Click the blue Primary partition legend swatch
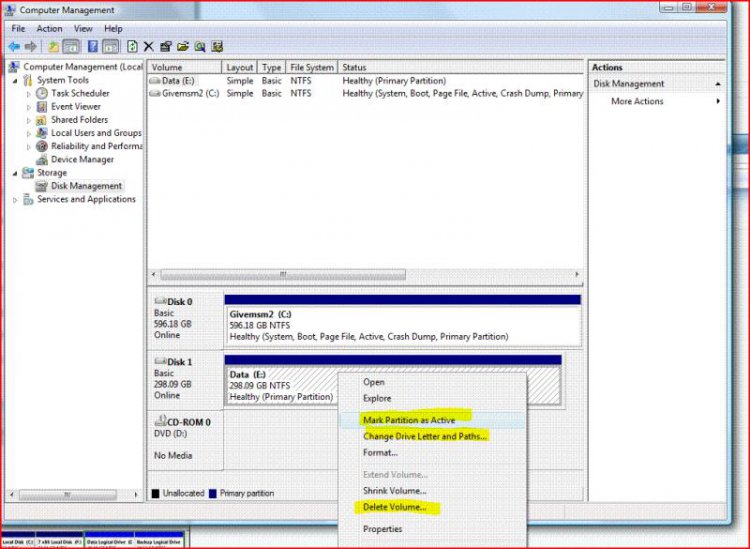 coord(212,493)
